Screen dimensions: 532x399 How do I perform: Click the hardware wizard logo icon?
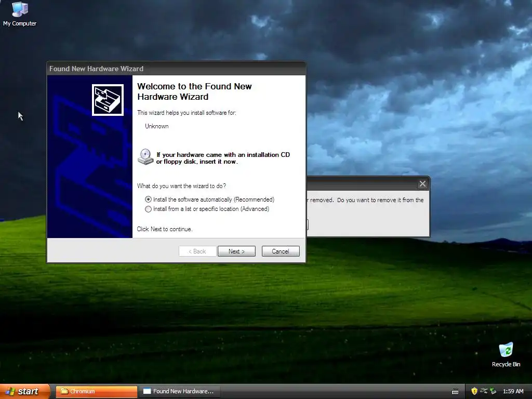point(108,100)
